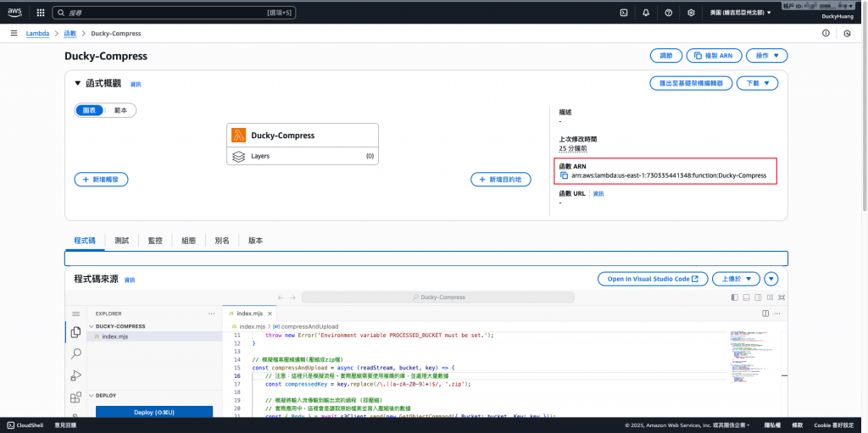This screenshot has width=868, height=433.
Task: Switch to the Aliases tab
Action: tap(222, 241)
